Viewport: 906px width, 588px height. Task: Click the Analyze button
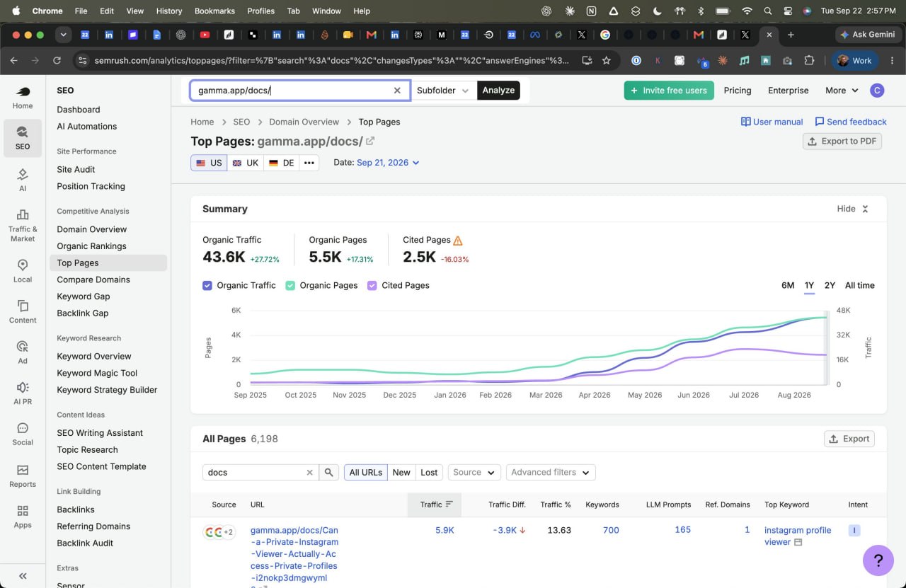pos(498,91)
